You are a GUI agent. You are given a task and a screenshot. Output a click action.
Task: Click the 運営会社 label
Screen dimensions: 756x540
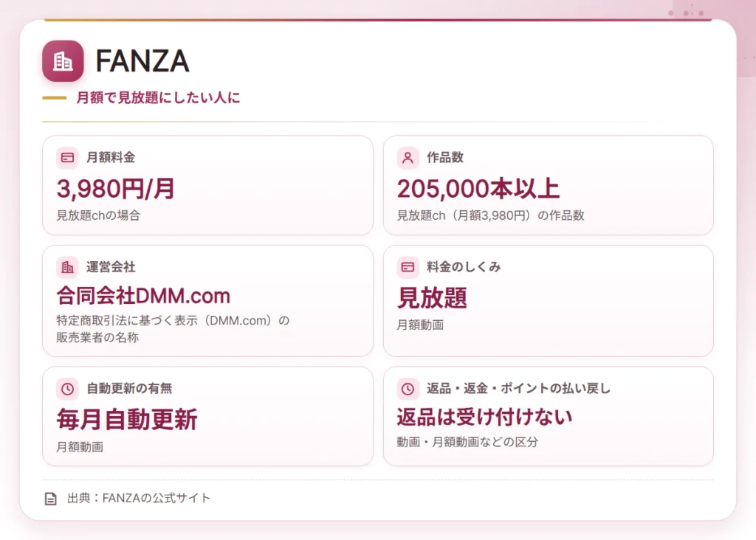tap(111, 267)
